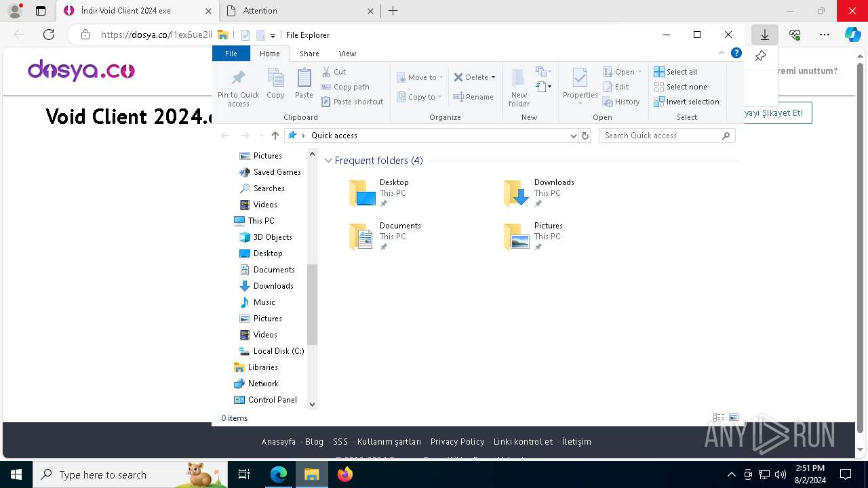The height and width of the screenshot is (488, 868).
Task: Click Search Quick access field
Action: point(667,136)
